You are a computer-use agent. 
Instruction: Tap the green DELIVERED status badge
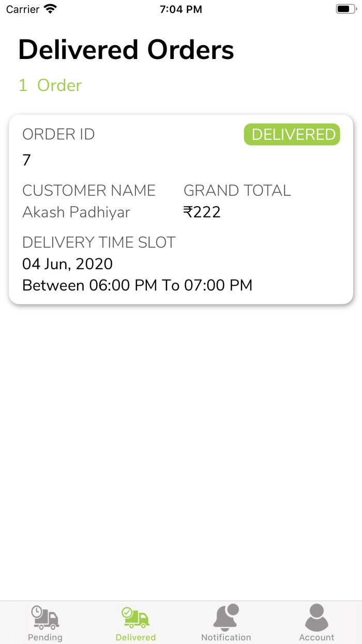pos(292,134)
